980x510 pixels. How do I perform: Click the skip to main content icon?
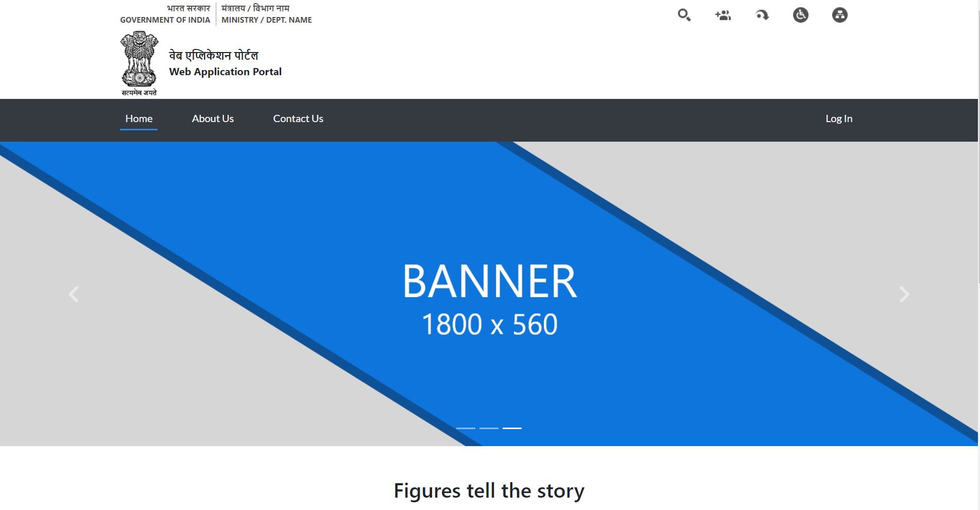coord(762,15)
